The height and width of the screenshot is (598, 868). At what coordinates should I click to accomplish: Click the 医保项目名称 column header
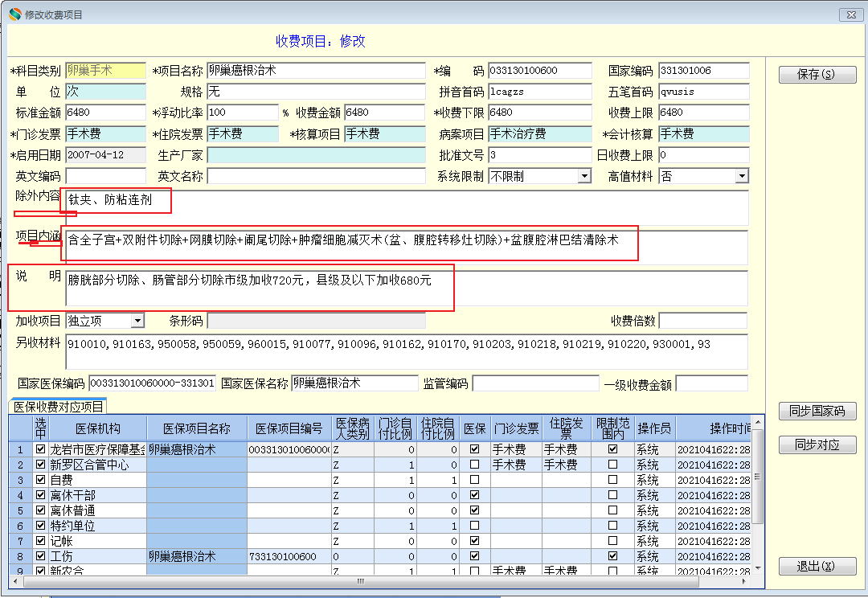click(197, 428)
